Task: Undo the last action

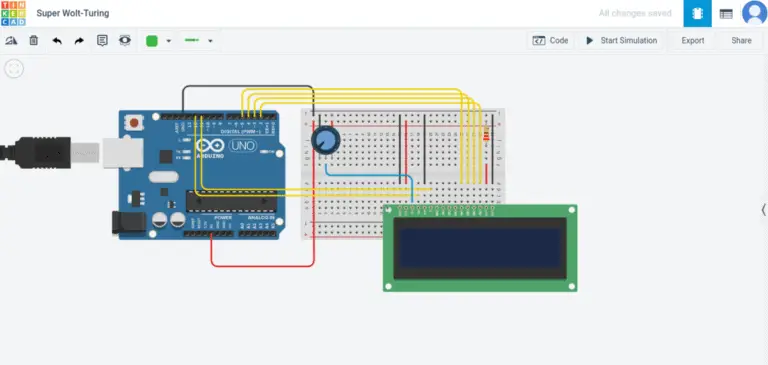Action: (x=57, y=41)
